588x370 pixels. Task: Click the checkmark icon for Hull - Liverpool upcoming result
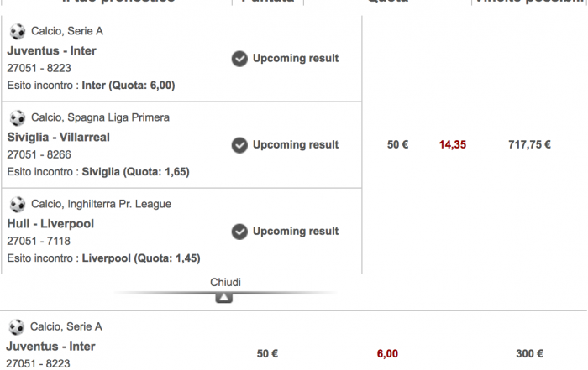click(x=239, y=232)
